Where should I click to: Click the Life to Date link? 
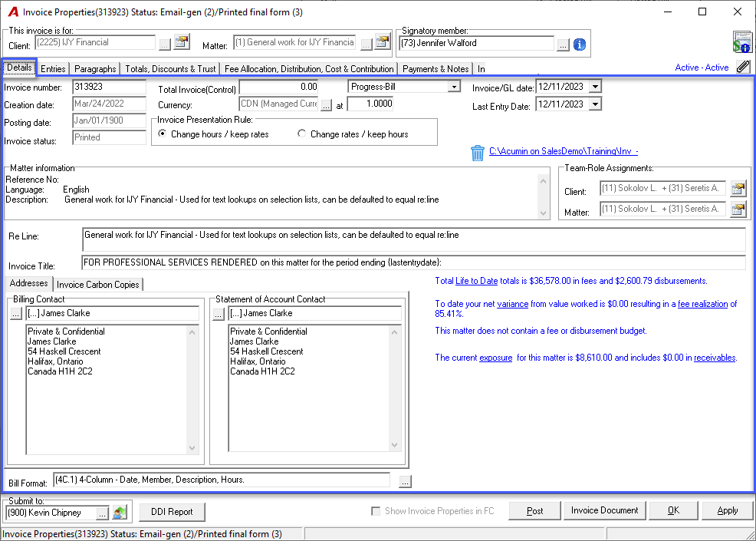click(x=476, y=281)
